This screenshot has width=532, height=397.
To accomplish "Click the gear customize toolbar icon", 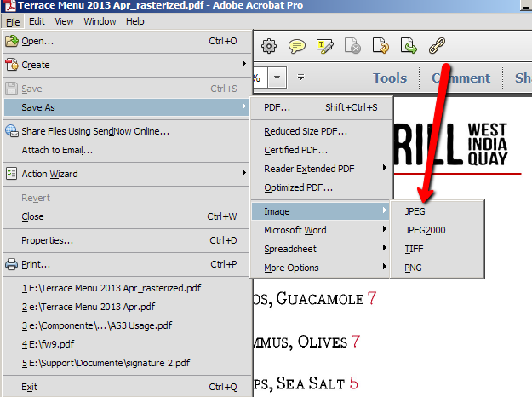I will [x=269, y=46].
